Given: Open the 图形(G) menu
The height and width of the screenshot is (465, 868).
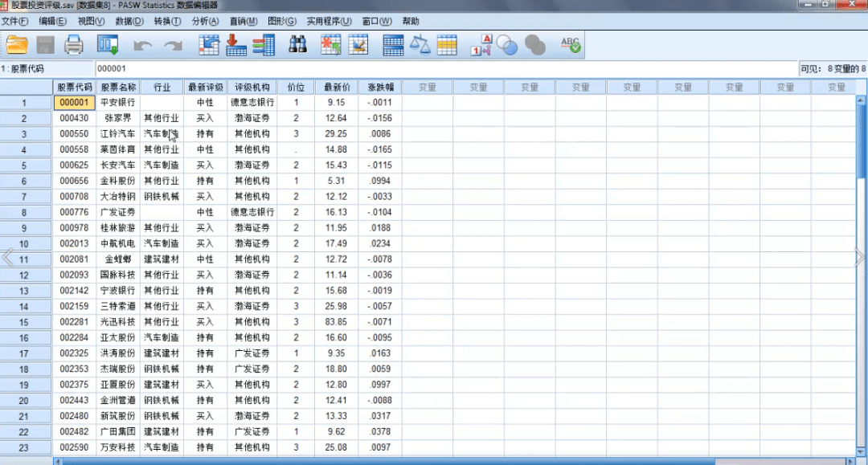Looking at the screenshot, I should coord(280,21).
